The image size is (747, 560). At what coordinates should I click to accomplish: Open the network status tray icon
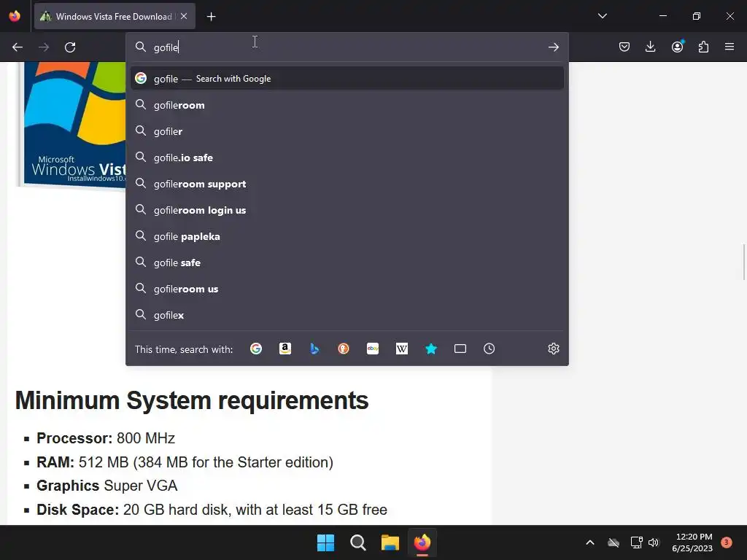[636, 542]
